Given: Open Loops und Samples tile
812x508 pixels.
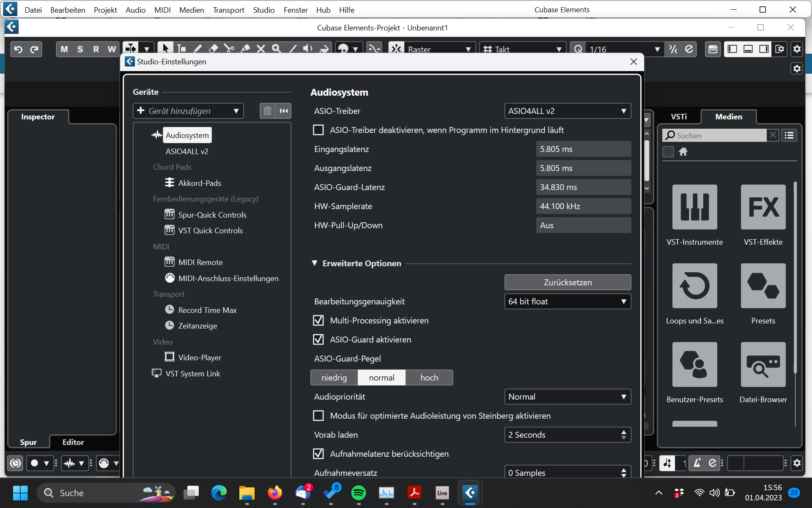Looking at the screenshot, I should (695, 286).
